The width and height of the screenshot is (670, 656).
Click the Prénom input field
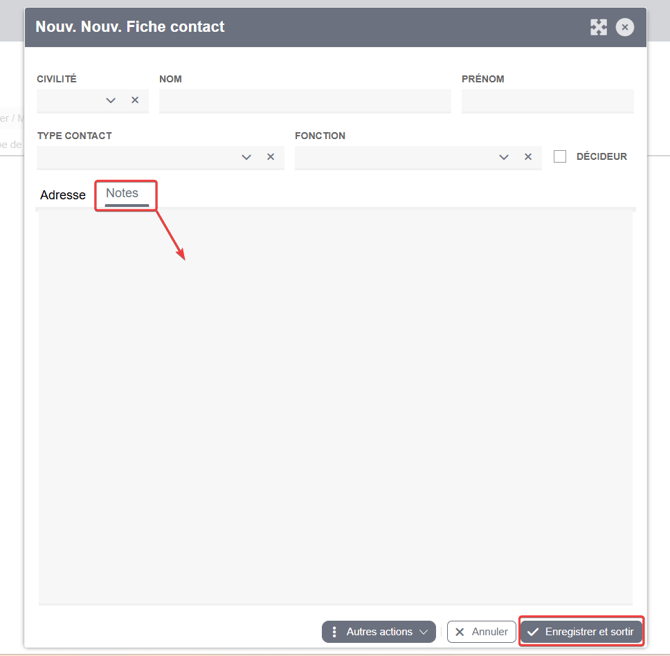pyautogui.click(x=547, y=101)
